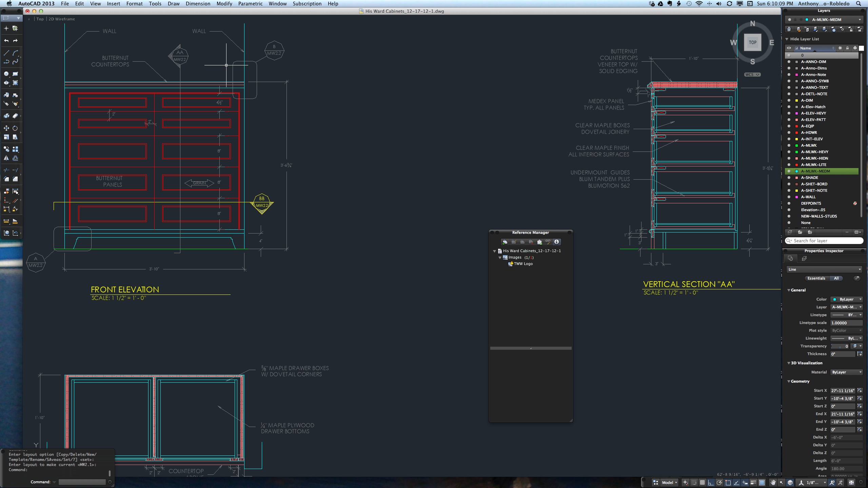868x488 pixels.
Task: Toggle visibility of the A-WALL layer
Action: pos(789,197)
